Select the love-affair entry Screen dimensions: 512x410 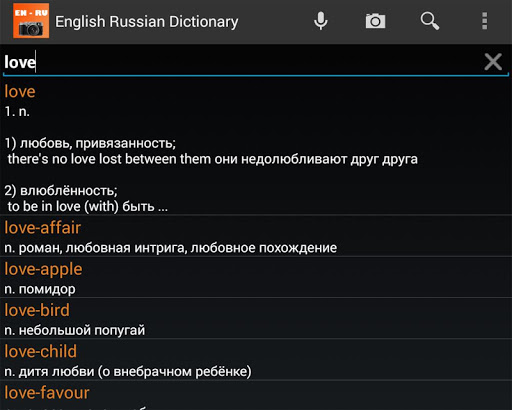tap(256, 236)
